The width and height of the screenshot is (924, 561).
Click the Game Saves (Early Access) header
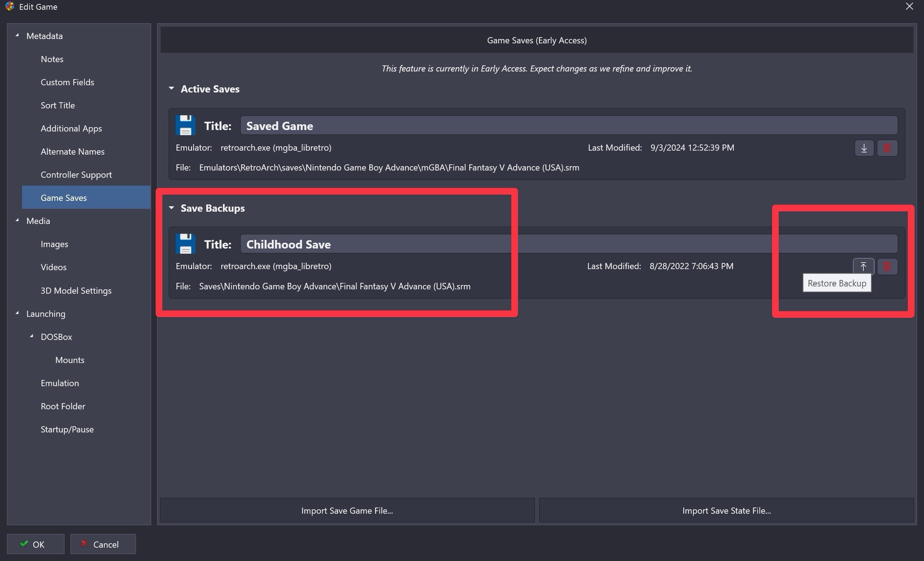(537, 40)
